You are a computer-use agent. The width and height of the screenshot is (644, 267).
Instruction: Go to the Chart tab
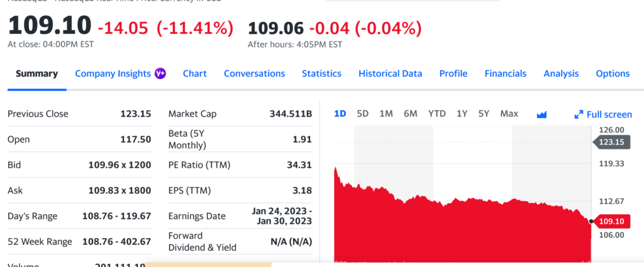[195, 74]
